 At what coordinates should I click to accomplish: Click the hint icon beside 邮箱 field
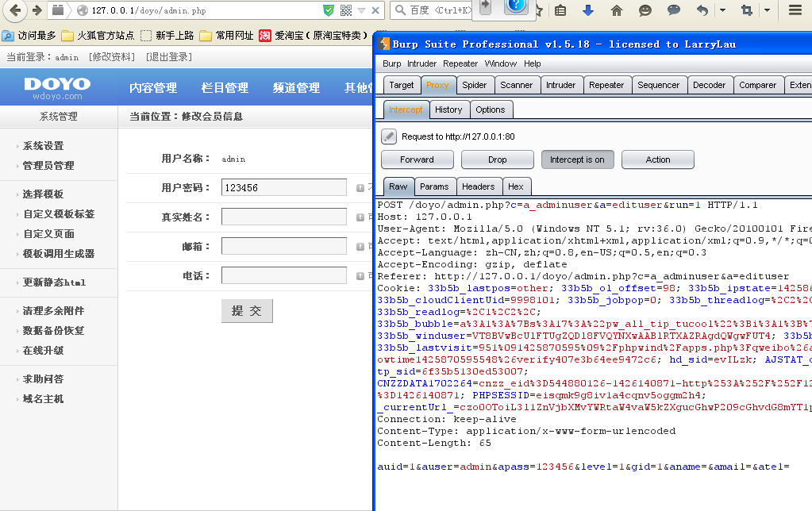[360, 247]
